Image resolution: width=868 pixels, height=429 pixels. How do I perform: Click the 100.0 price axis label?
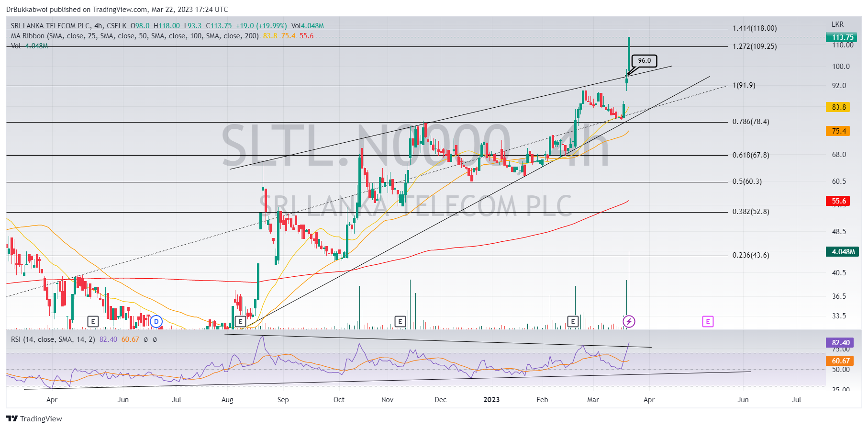click(x=841, y=67)
